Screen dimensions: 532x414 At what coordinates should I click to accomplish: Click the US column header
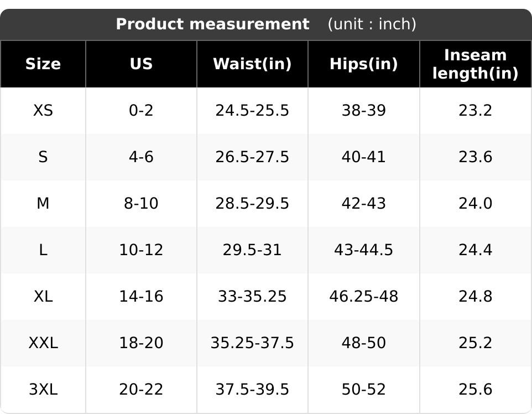[x=141, y=64]
